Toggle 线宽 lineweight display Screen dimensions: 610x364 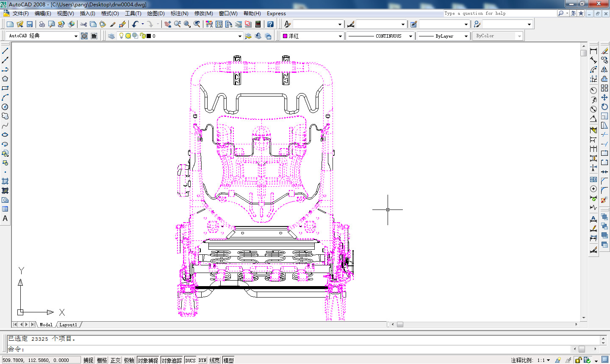pyautogui.click(x=215, y=360)
